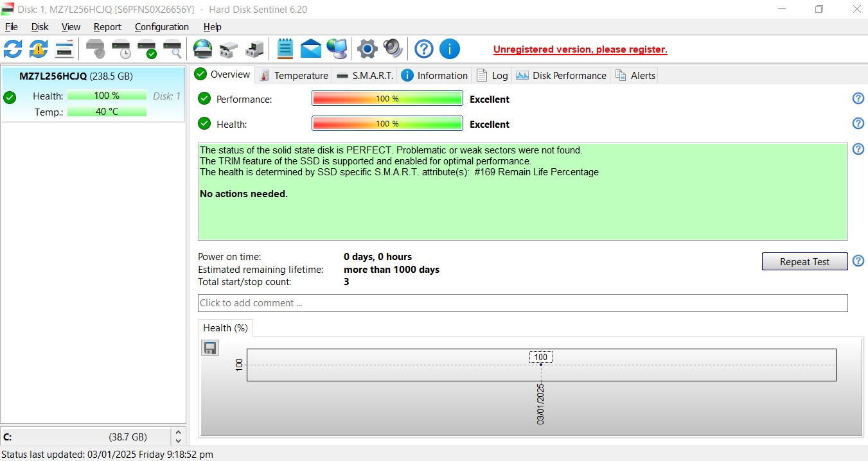Open the Disk menu
This screenshot has height=461, width=868.
click(x=40, y=27)
